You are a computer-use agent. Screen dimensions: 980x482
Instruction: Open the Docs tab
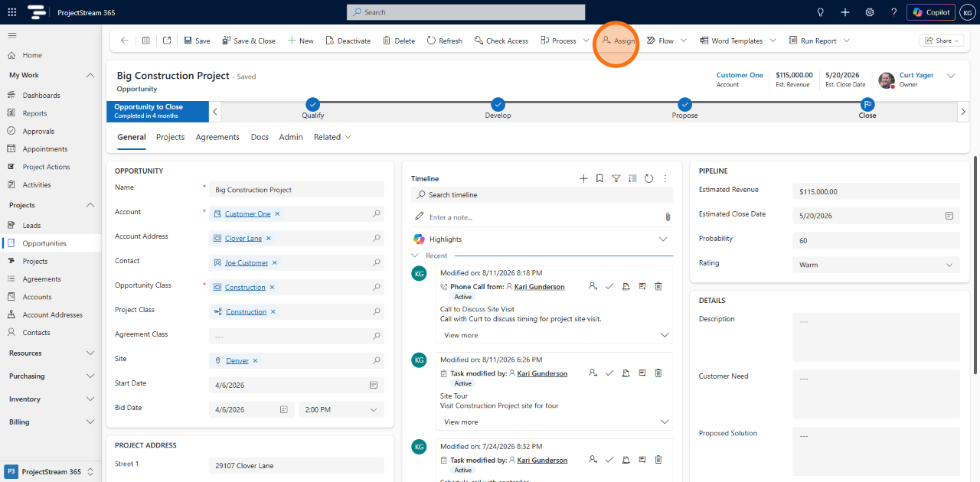point(260,137)
